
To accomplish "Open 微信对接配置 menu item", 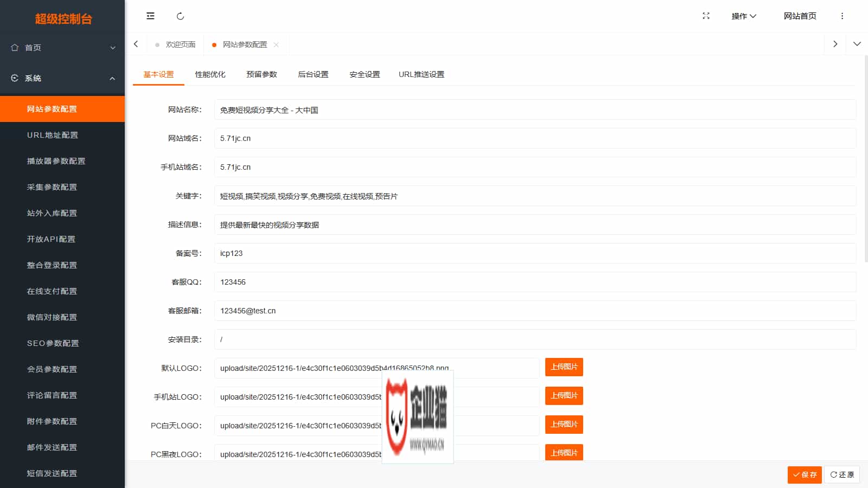I will coord(62,317).
